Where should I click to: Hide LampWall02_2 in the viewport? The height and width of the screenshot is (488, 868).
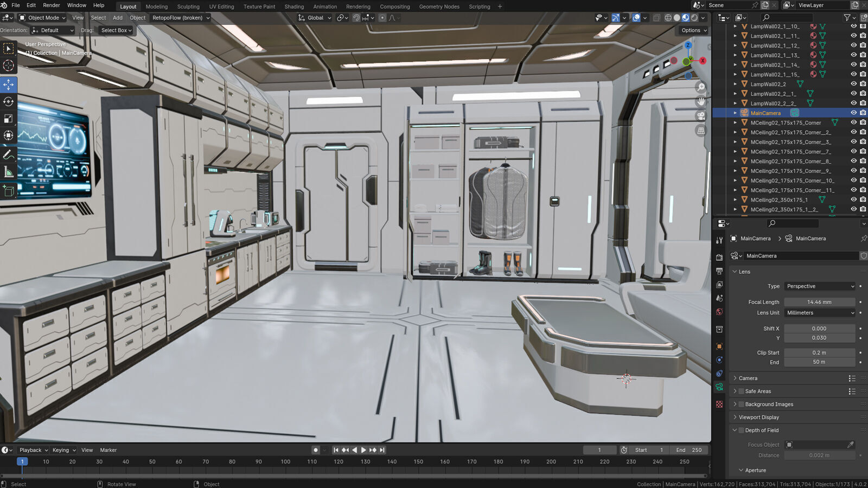pyautogui.click(x=853, y=84)
